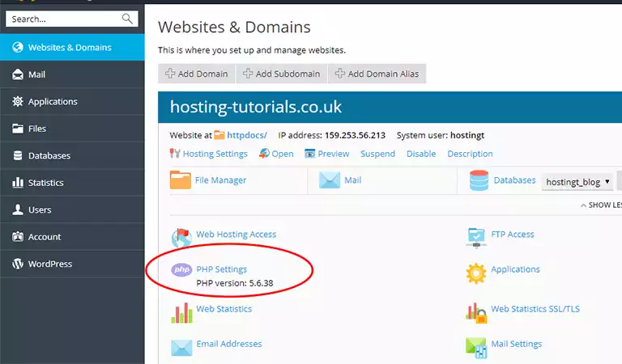
Task: Click the Mail envelope sidebar icon
Action: coord(18,74)
